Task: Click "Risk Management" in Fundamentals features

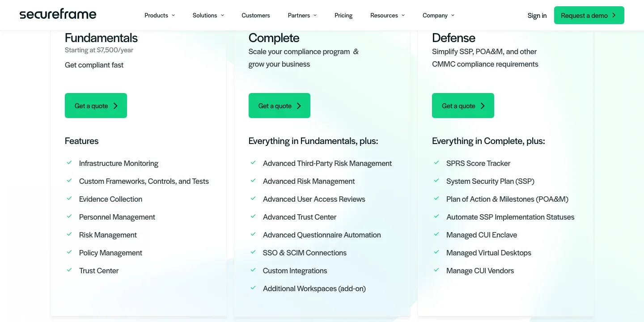Action: (108, 235)
